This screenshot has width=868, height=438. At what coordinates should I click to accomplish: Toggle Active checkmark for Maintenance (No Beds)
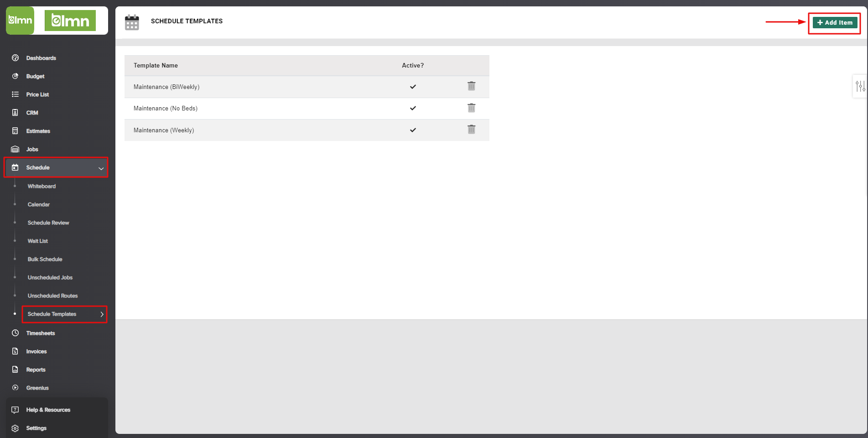[413, 108]
